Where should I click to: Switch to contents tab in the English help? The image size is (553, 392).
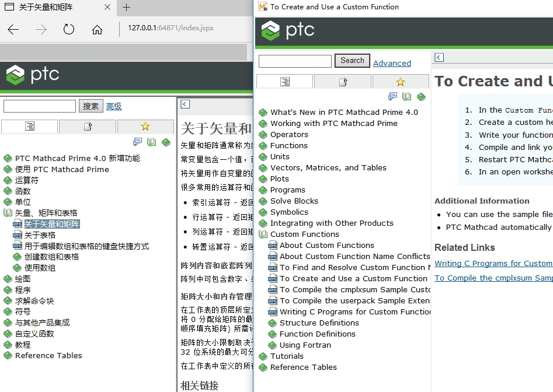284,81
